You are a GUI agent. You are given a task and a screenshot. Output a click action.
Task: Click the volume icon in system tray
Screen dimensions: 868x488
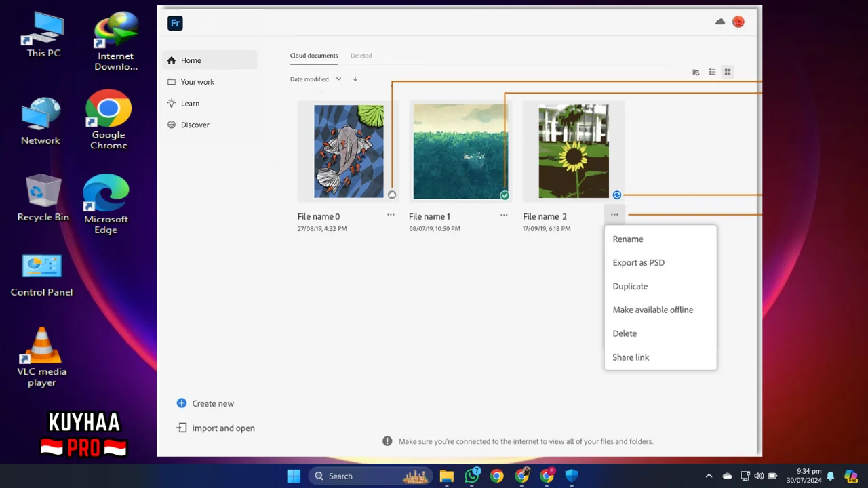coord(759,476)
